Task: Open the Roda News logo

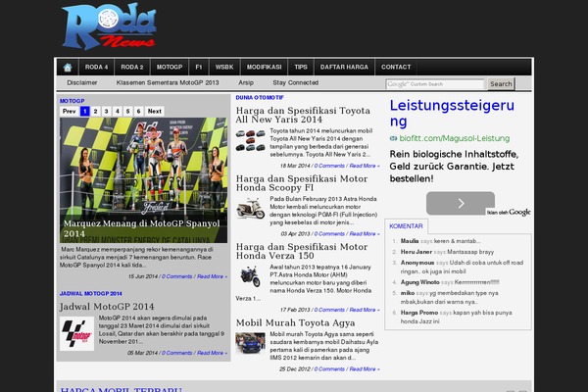Action: tap(109, 26)
